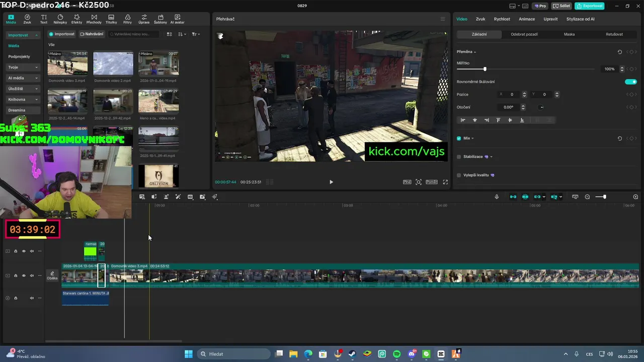644x362 pixels.
Task: Lock the main video track
Action: pos(16,276)
